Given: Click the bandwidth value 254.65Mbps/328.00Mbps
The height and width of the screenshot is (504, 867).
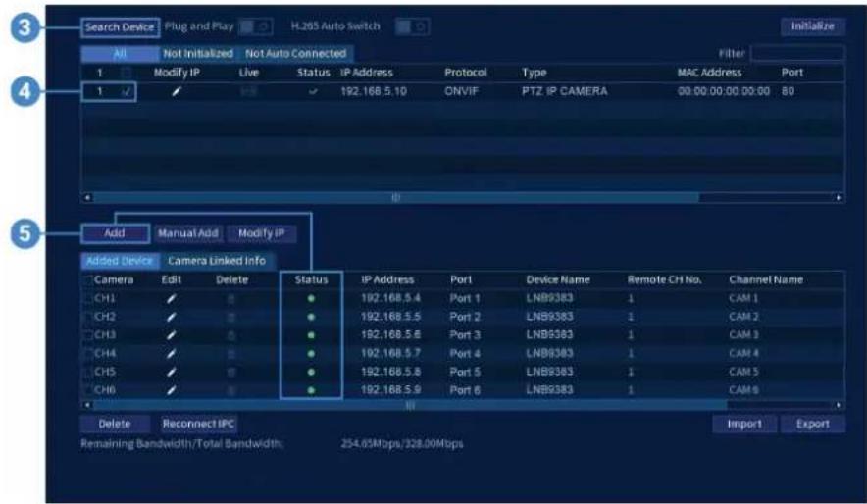Looking at the screenshot, I should tap(402, 444).
